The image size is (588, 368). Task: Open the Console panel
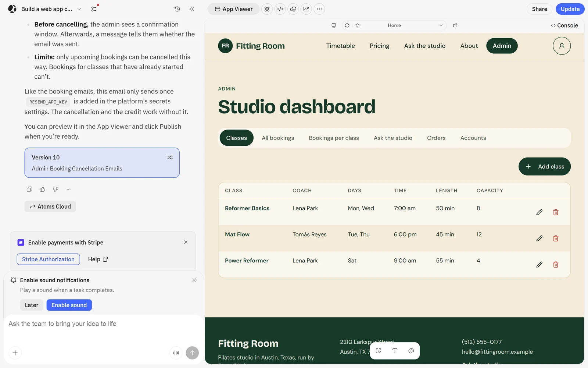pyautogui.click(x=564, y=25)
